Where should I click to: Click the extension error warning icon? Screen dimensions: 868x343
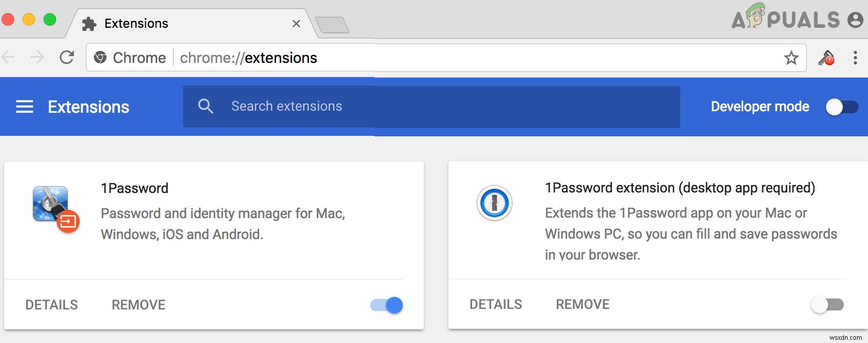tap(828, 58)
